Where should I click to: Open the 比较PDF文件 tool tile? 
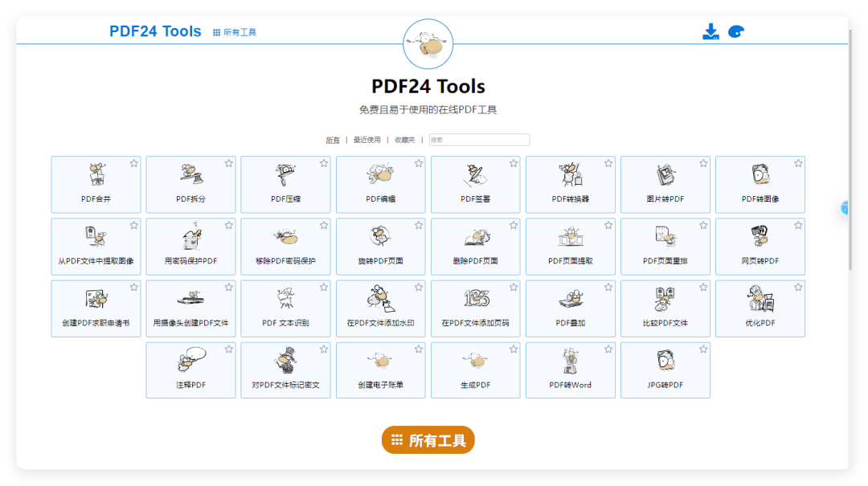pyautogui.click(x=665, y=308)
